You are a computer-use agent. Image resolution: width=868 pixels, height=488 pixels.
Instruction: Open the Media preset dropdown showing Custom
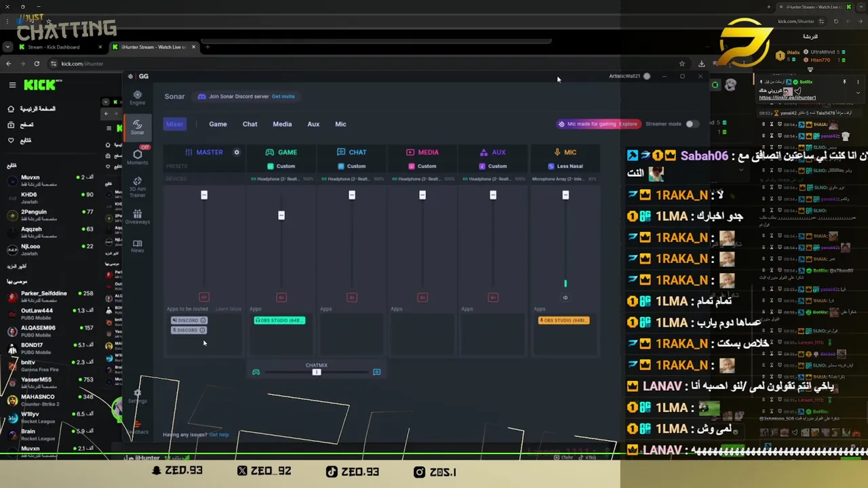coord(422,166)
